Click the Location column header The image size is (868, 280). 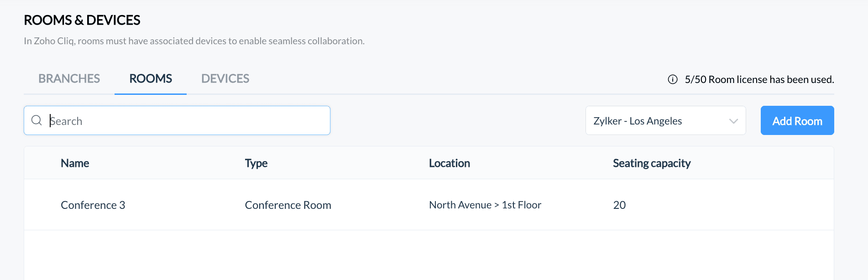[449, 163]
